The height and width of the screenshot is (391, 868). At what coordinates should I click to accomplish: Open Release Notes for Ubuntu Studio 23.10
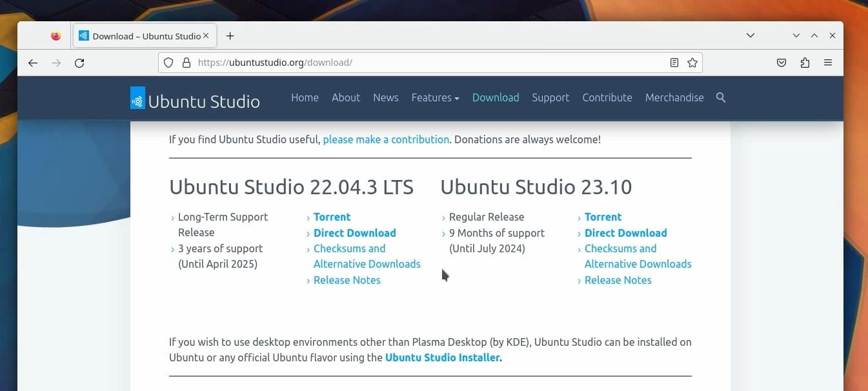[x=618, y=280]
